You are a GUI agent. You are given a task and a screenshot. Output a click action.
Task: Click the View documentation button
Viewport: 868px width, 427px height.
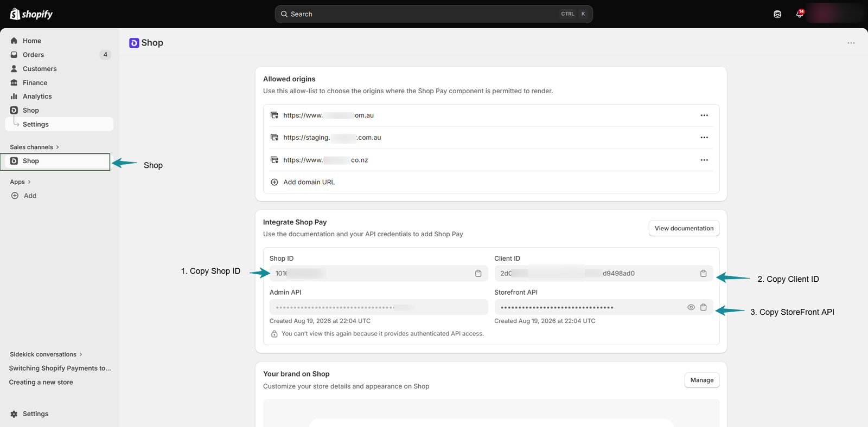(x=684, y=228)
